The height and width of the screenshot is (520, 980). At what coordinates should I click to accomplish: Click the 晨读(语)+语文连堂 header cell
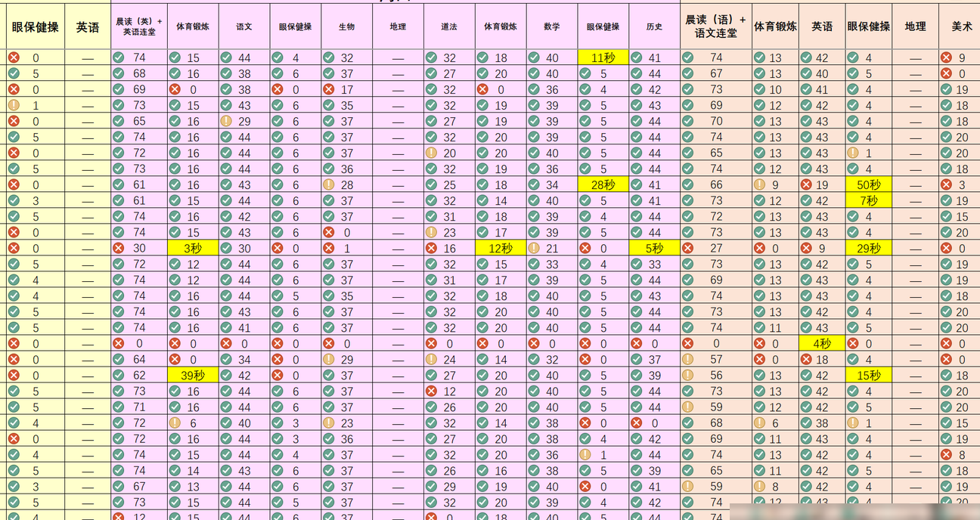tap(715, 26)
